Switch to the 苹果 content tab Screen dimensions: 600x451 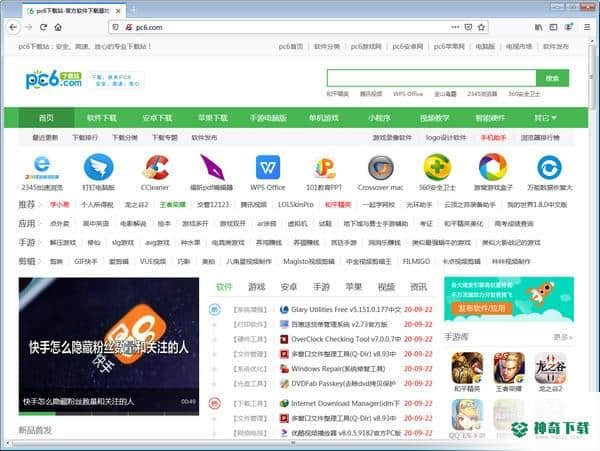[x=354, y=287]
